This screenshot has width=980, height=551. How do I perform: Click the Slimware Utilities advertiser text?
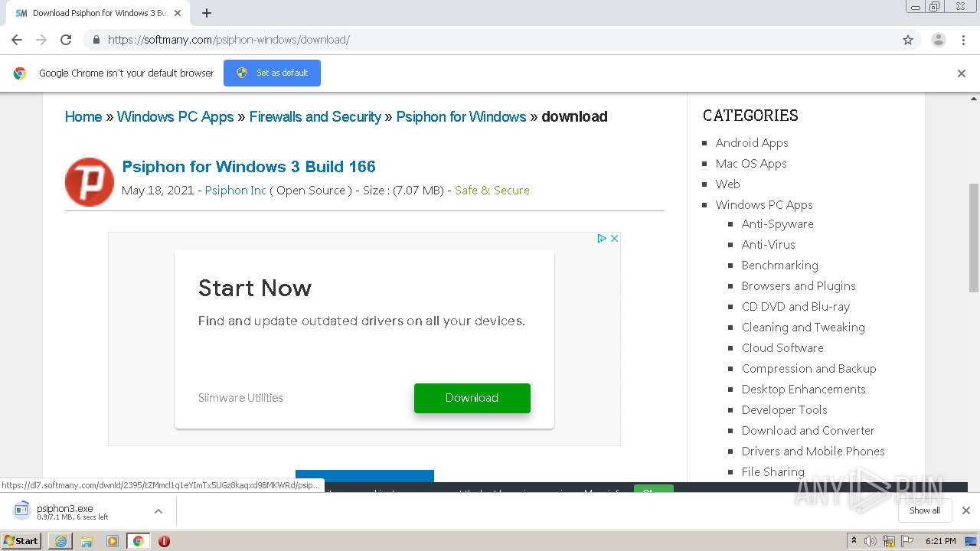240,398
